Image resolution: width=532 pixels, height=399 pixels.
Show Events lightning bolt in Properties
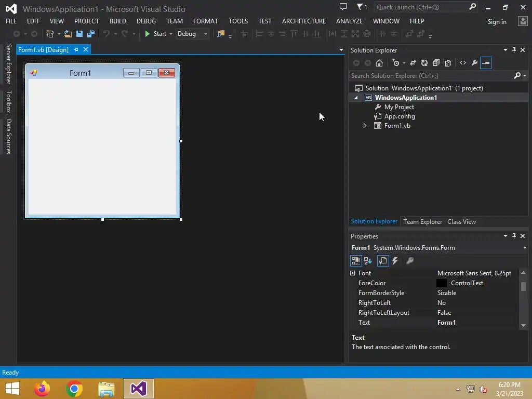(x=395, y=261)
